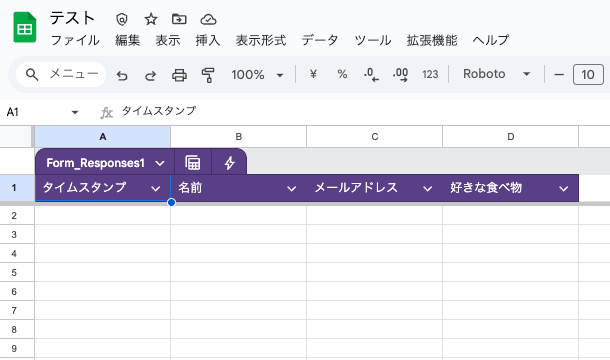
Task: Apply percent number format
Action: tap(342, 74)
